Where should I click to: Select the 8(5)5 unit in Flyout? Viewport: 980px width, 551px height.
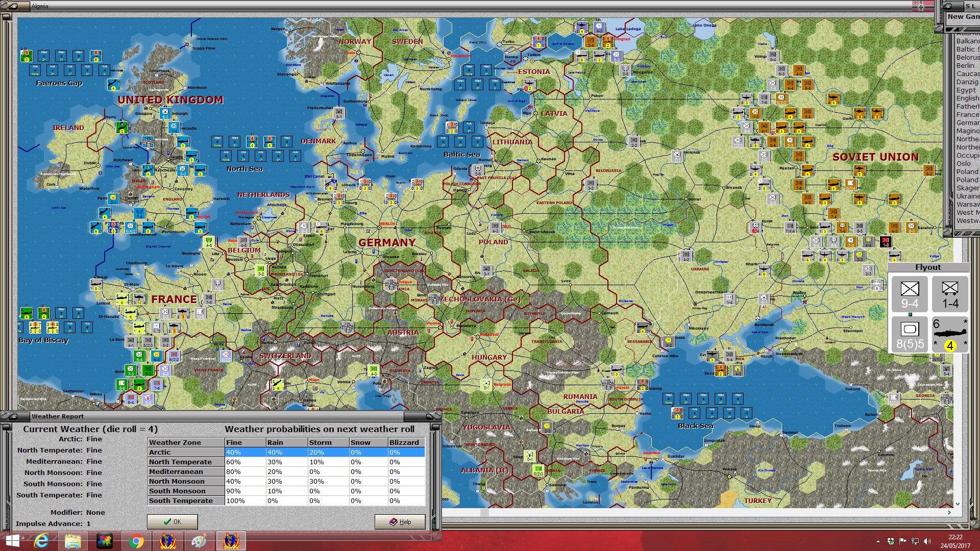click(910, 335)
